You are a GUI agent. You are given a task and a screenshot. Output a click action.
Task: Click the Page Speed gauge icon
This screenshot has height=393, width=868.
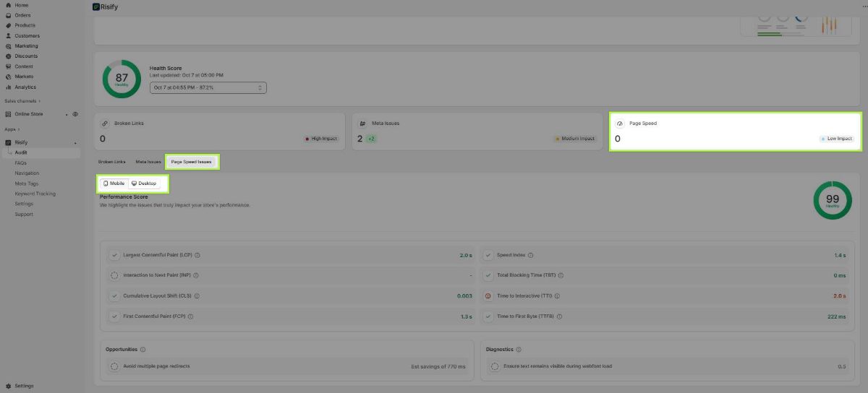(x=620, y=124)
